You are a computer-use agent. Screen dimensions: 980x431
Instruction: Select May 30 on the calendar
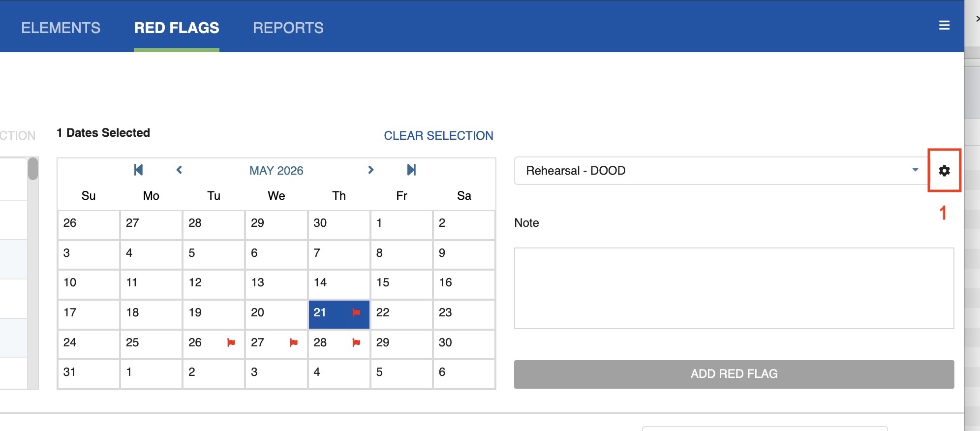463,343
